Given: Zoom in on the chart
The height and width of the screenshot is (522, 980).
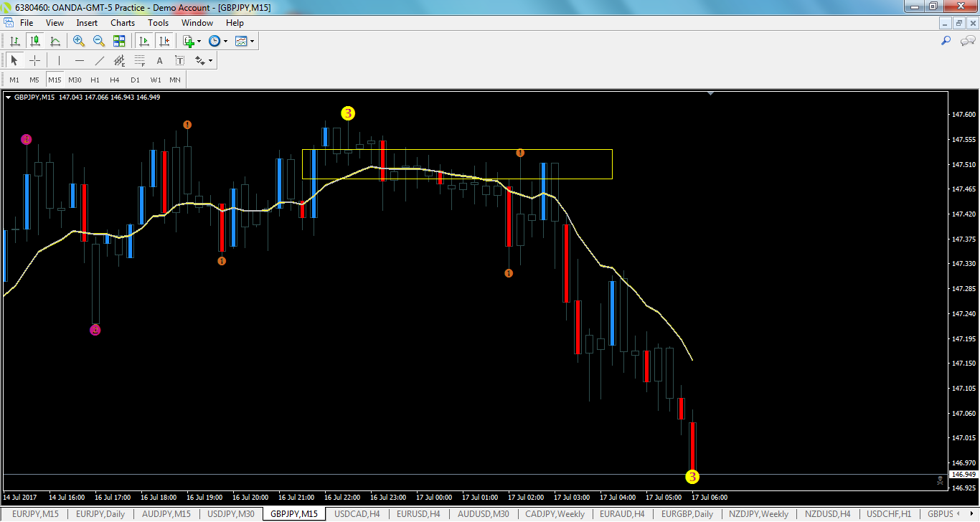Looking at the screenshot, I should 79,41.
